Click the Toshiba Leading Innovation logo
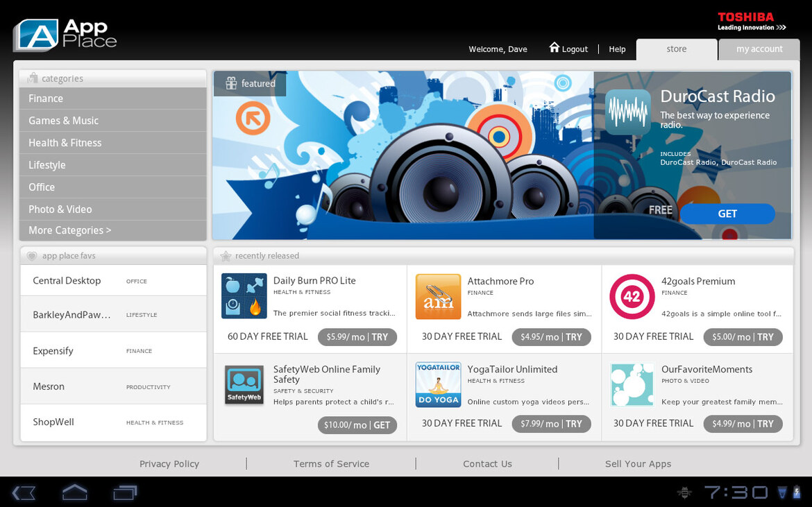 click(752, 22)
